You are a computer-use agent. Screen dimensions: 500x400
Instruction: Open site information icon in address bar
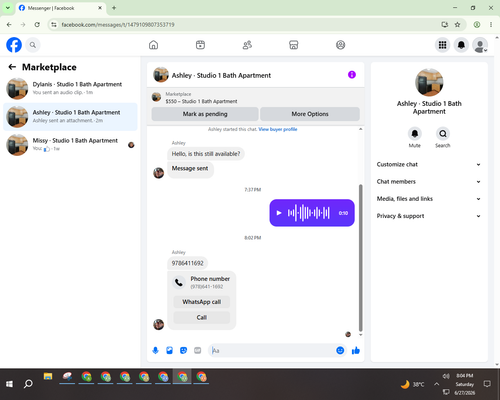coord(54,25)
